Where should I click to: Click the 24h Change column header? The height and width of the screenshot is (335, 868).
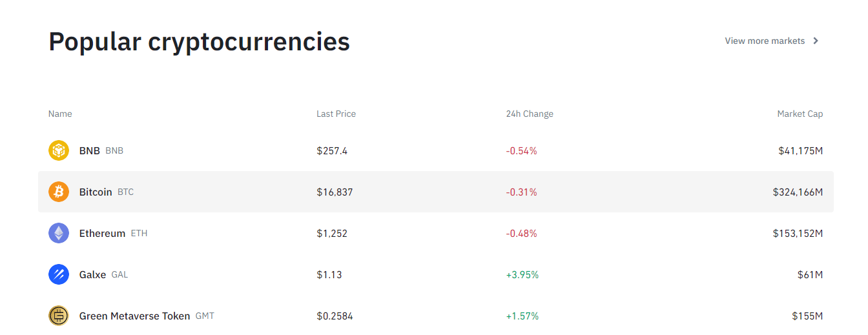(530, 114)
